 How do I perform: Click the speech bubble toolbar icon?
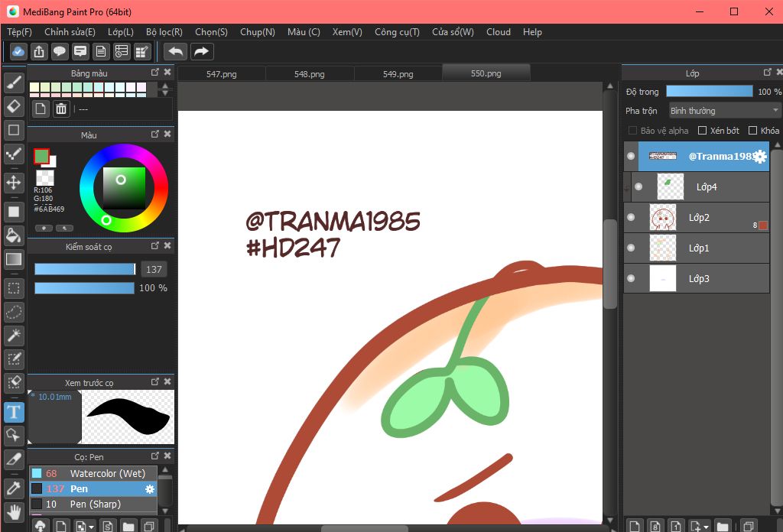60,51
